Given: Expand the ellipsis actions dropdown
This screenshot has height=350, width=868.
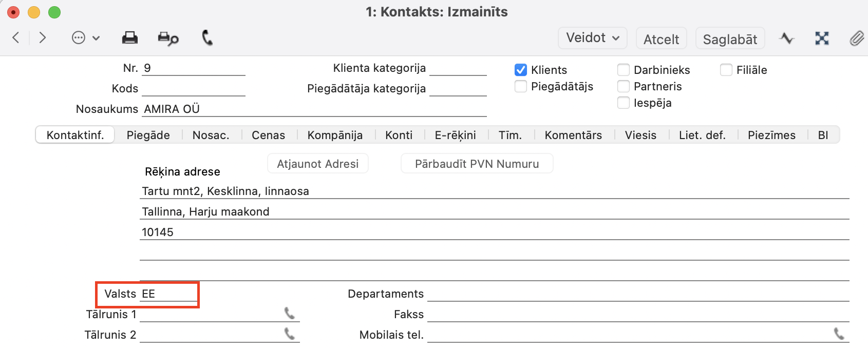Looking at the screenshot, I should point(85,38).
